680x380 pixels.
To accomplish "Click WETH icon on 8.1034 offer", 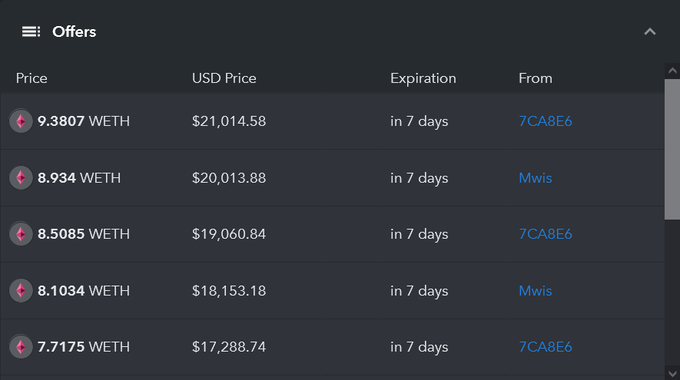I will (21, 291).
